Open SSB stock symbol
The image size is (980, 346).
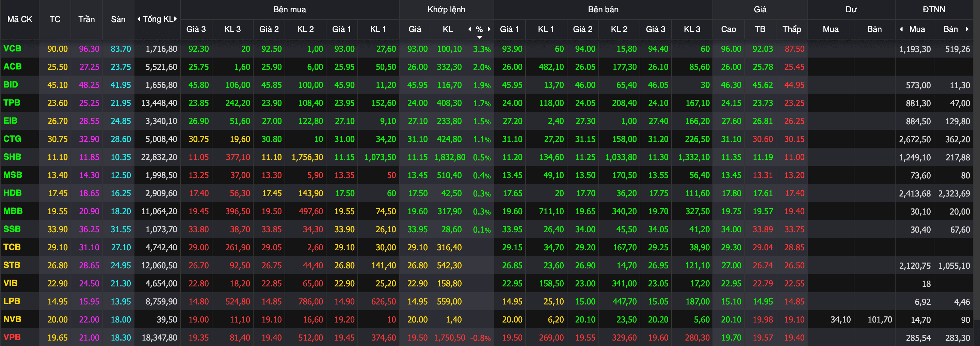[x=12, y=229]
